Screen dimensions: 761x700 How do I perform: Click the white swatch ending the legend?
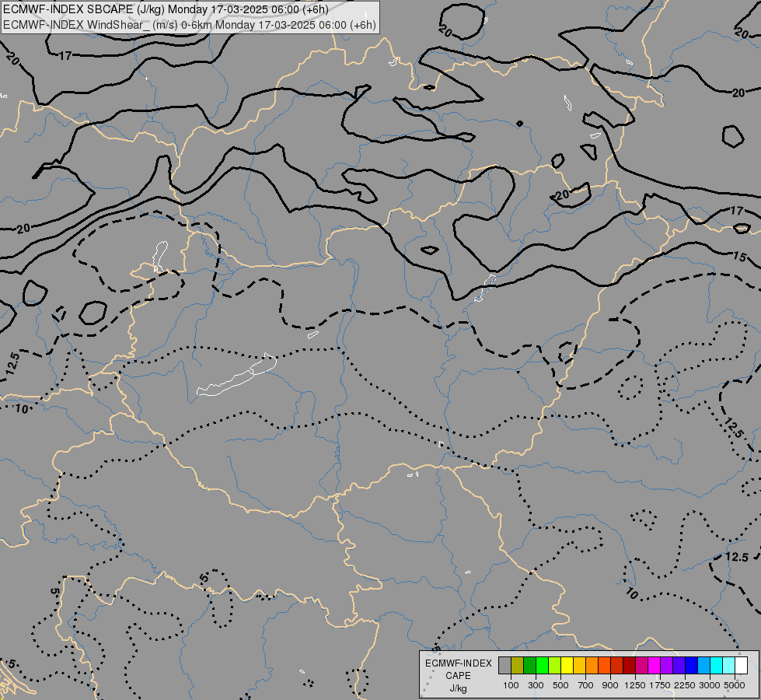tap(741, 666)
